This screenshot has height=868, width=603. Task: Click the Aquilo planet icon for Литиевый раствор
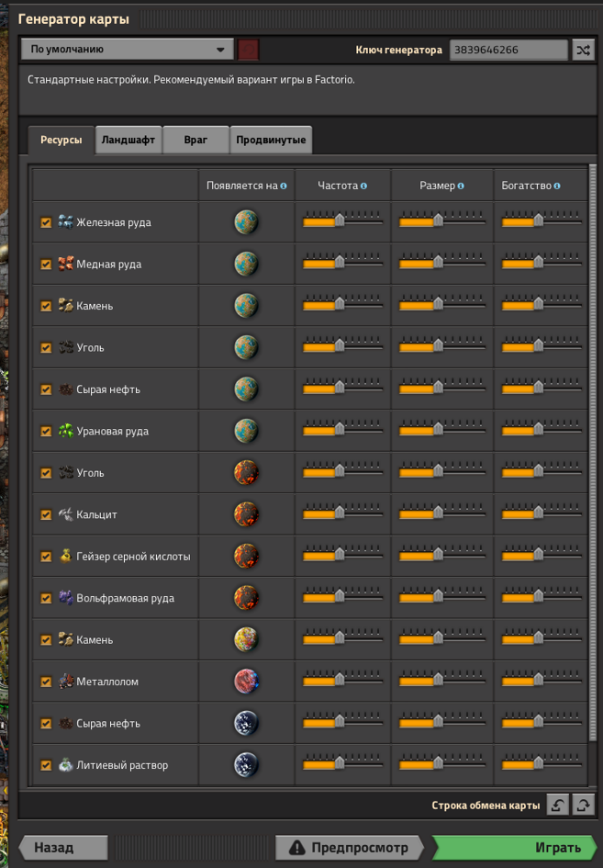click(246, 765)
